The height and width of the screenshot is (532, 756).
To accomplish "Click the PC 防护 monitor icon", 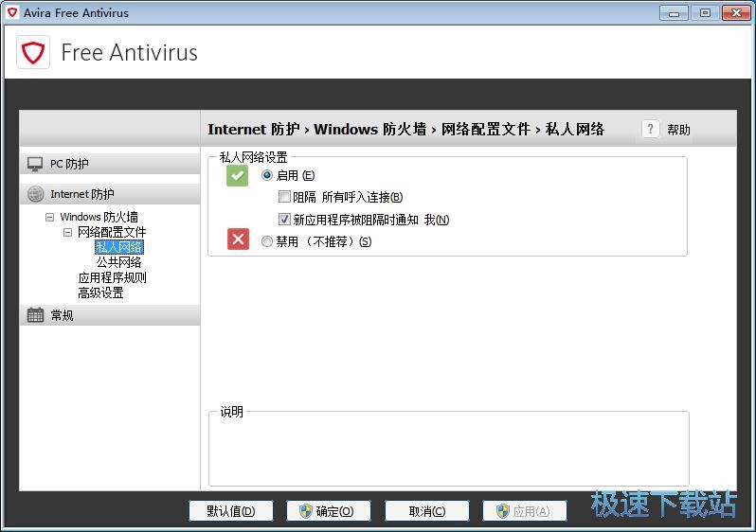I will [35, 164].
